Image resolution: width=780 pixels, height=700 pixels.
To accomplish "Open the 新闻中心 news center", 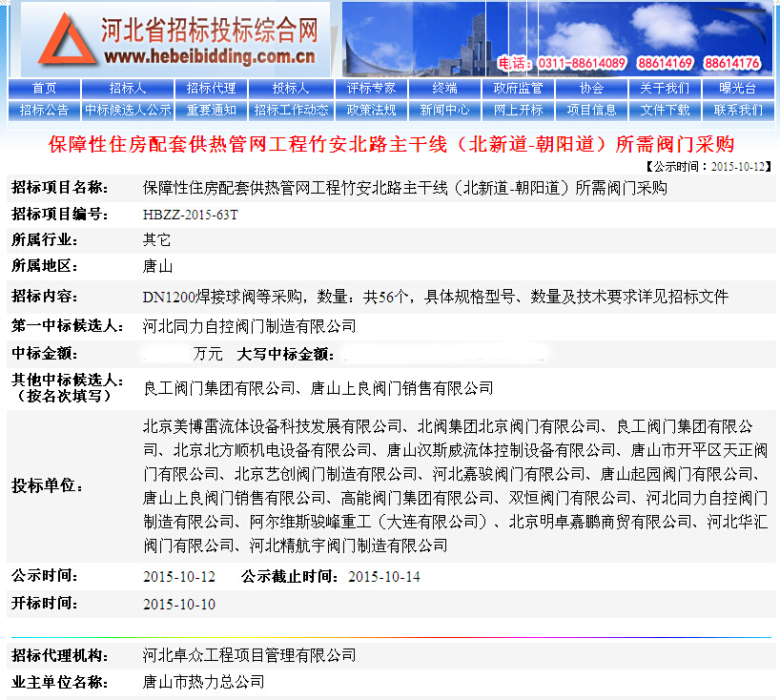I will click(x=444, y=110).
